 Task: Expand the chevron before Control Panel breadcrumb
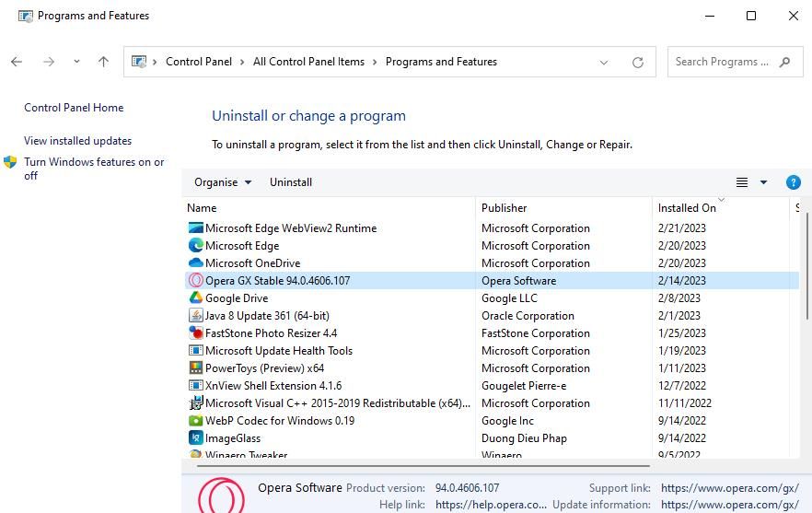[x=155, y=63]
